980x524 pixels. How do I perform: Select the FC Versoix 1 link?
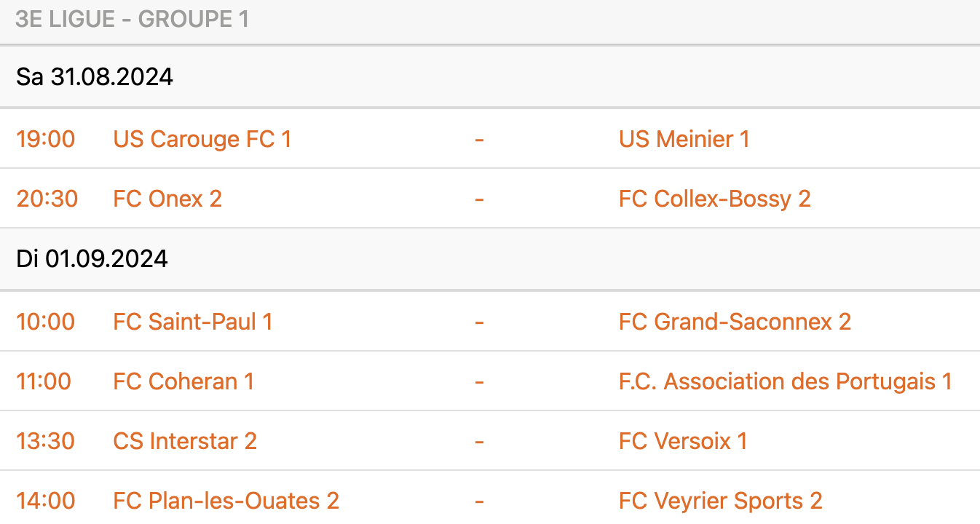point(682,441)
